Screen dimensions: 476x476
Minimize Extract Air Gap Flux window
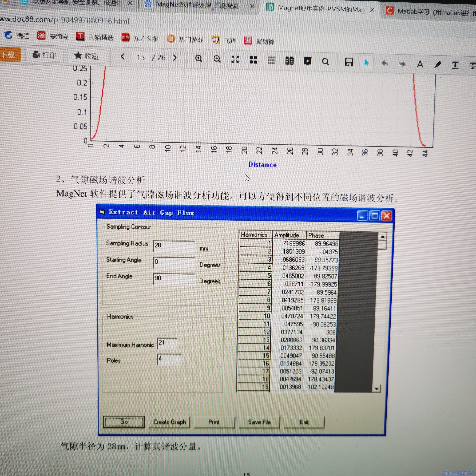362,216
